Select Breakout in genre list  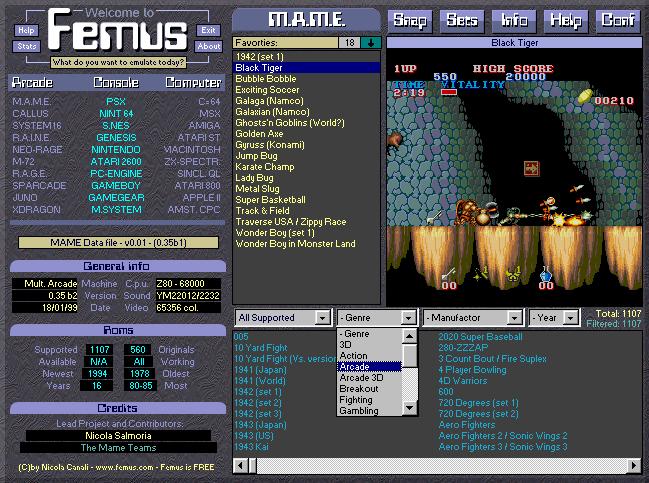(x=370, y=389)
